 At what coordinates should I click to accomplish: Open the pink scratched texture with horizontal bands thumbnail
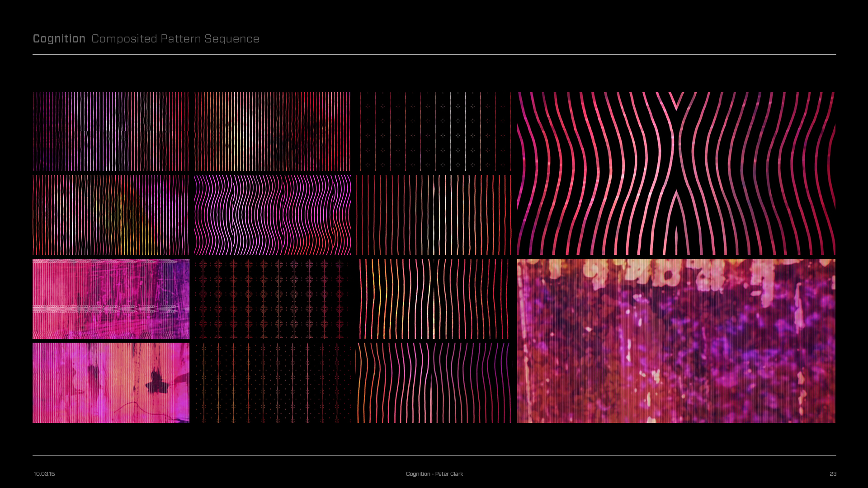[x=111, y=299]
